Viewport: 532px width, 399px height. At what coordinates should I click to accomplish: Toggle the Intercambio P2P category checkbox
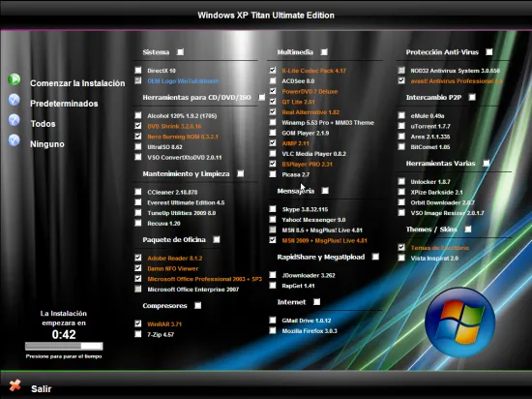click(472, 98)
